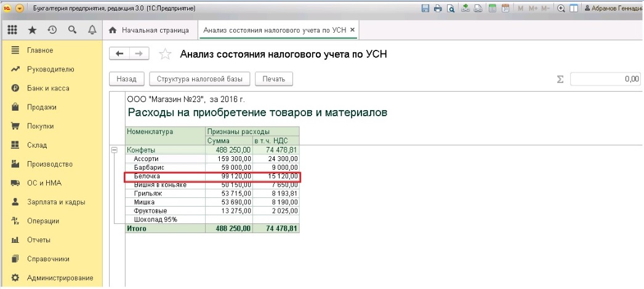Open the calendar icon in title bar

pos(505,9)
